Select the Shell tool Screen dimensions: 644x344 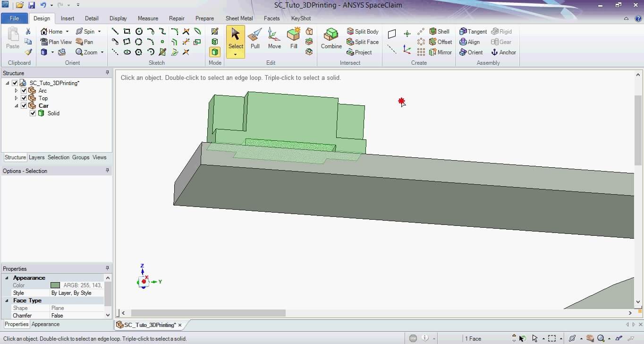click(x=439, y=32)
